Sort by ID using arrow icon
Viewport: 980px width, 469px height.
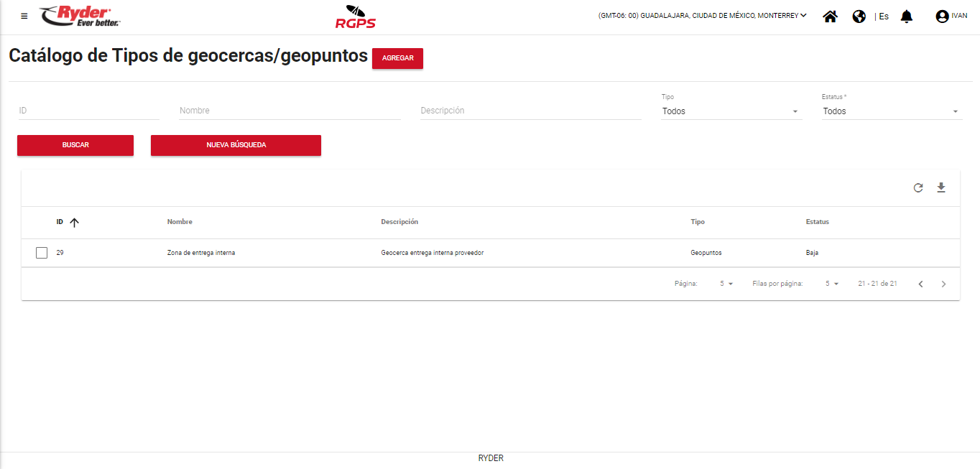point(74,223)
